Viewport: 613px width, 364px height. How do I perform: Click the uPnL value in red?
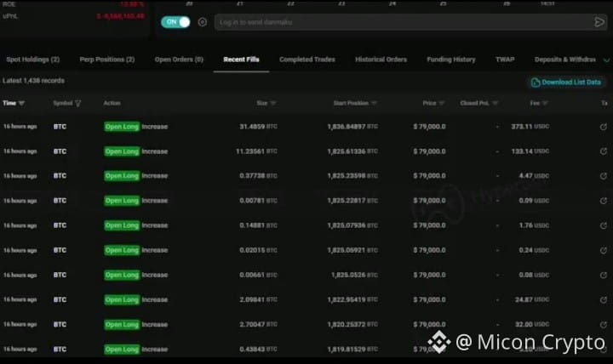121,16
